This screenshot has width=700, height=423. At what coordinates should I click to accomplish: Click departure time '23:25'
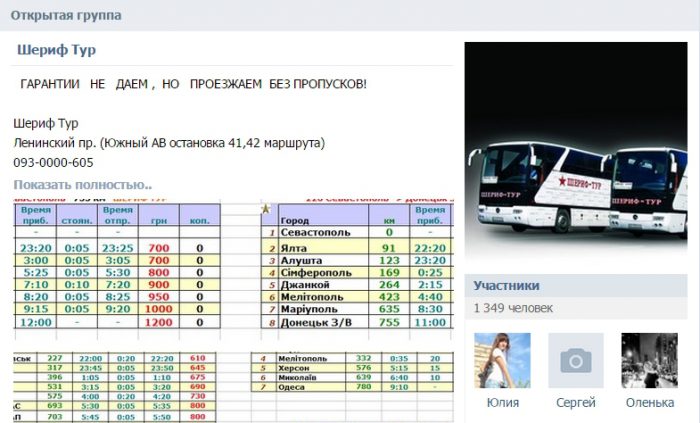click(x=118, y=249)
